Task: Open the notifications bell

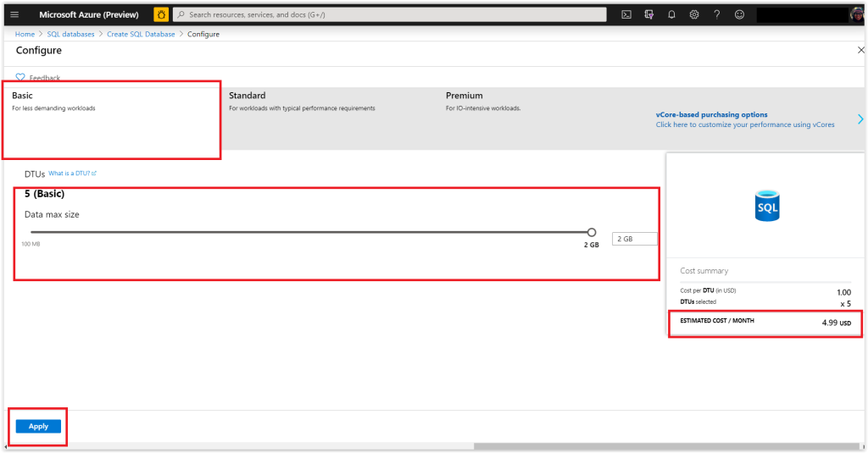Action: (x=671, y=15)
